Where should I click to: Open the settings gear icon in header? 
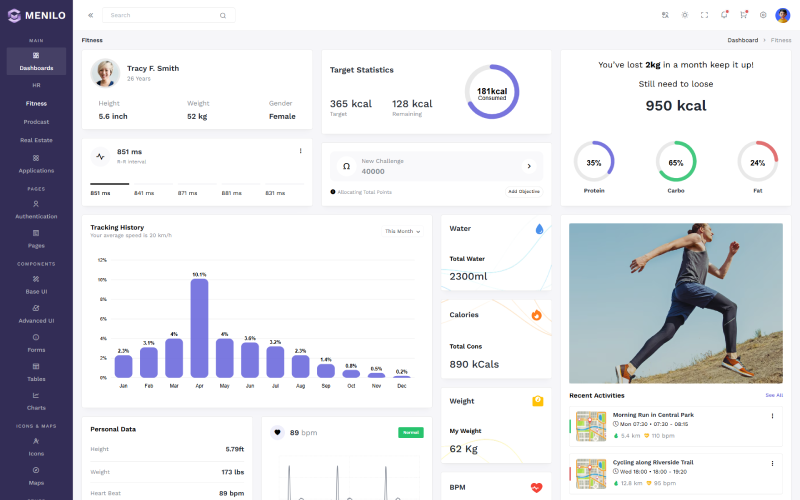point(763,15)
